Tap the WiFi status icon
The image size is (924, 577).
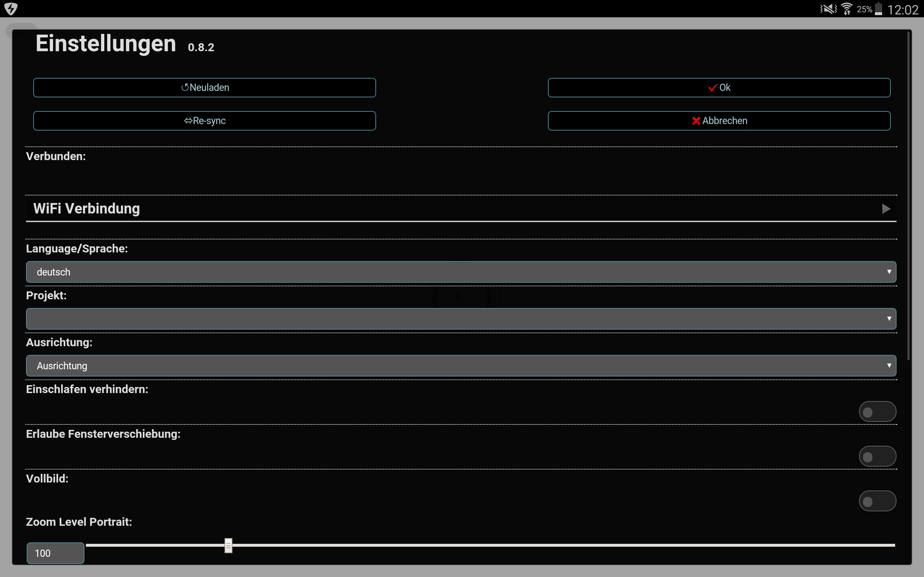point(846,8)
